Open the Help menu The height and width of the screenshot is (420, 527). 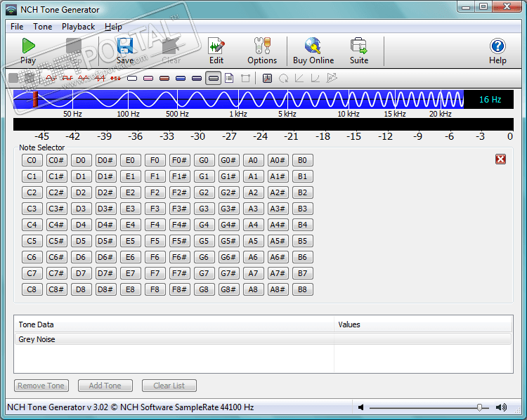coord(113,27)
